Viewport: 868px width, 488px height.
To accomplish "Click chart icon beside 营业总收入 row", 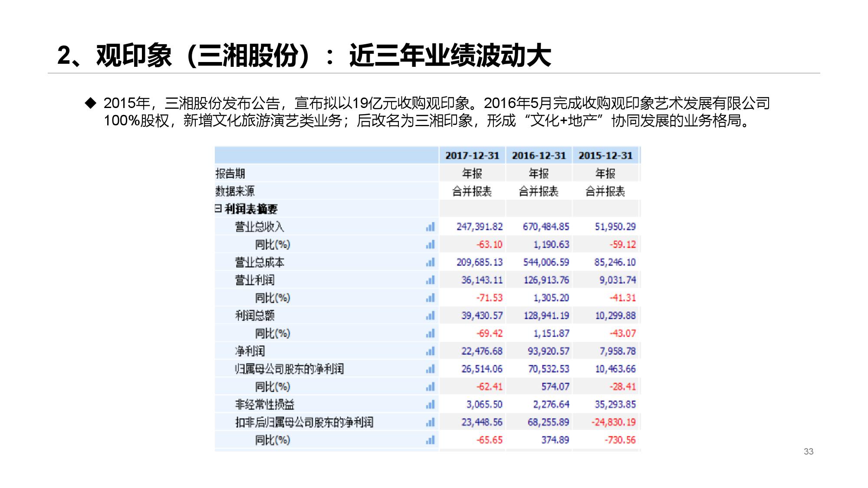I will [x=430, y=227].
